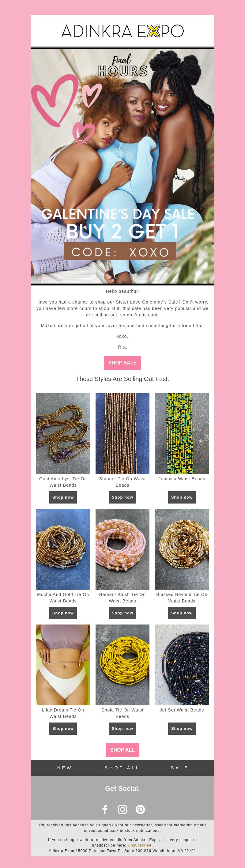Open Radiant Blush waist beads image
Screen dimensions: 245x868
pyautogui.click(x=122, y=549)
